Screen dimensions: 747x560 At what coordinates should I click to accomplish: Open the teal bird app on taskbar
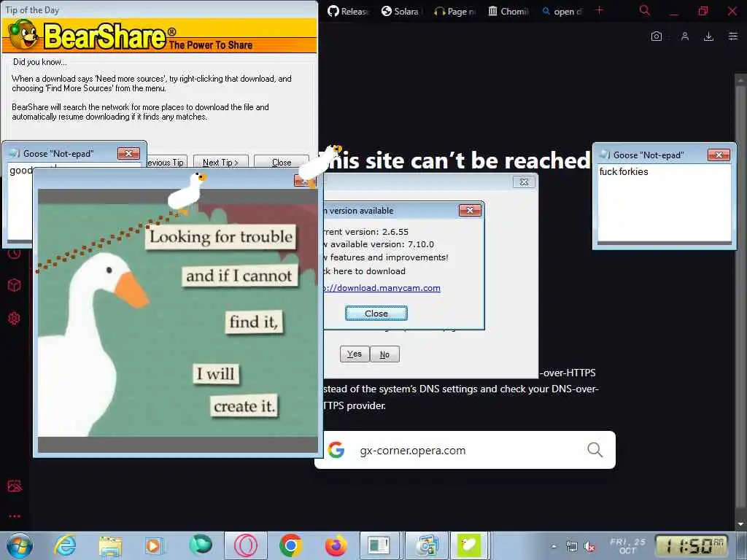click(201, 545)
